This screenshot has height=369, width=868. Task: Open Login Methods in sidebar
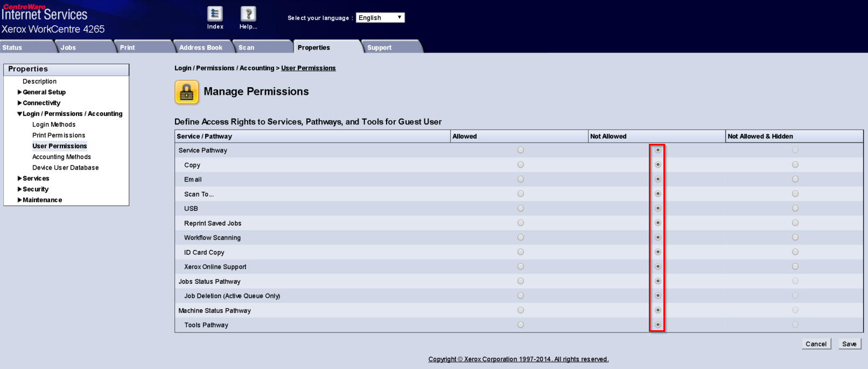click(54, 124)
